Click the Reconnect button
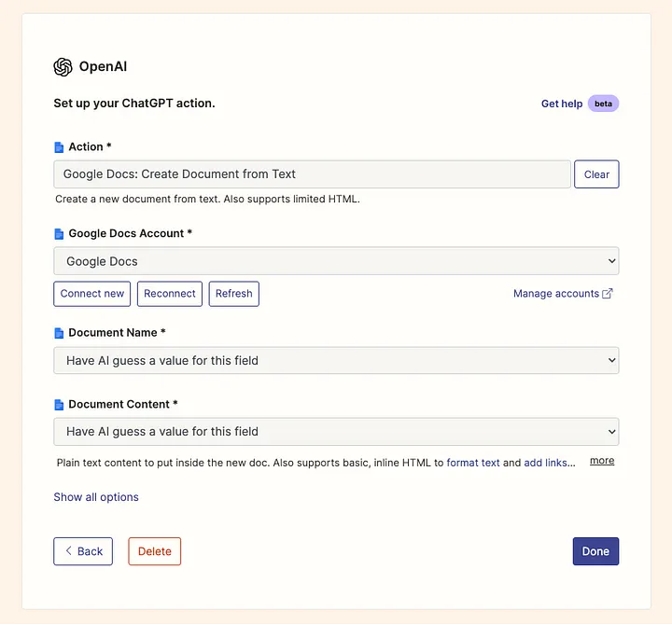The width and height of the screenshot is (672, 624). click(170, 294)
